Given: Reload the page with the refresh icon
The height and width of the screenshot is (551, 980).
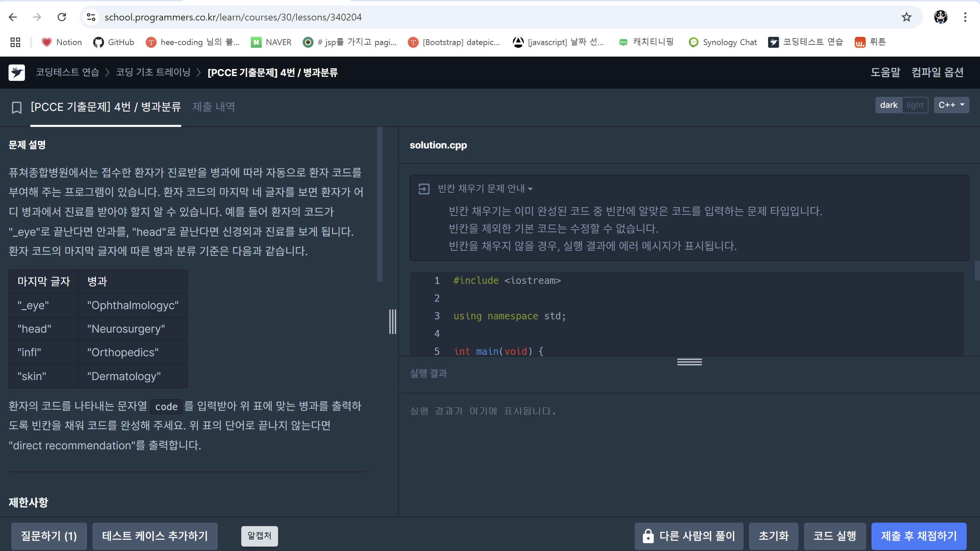Looking at the screenshot, I should click(x=62, y=17).
